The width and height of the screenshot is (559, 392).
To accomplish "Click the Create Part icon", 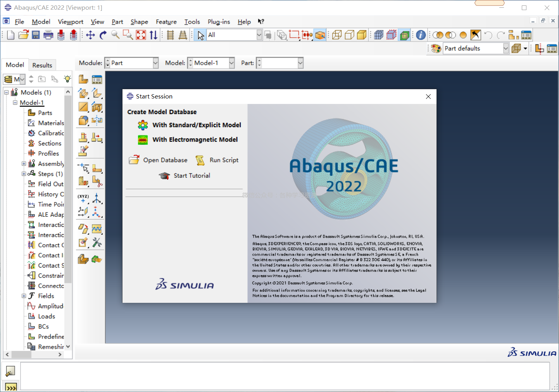I will click(x=83, y=79).
